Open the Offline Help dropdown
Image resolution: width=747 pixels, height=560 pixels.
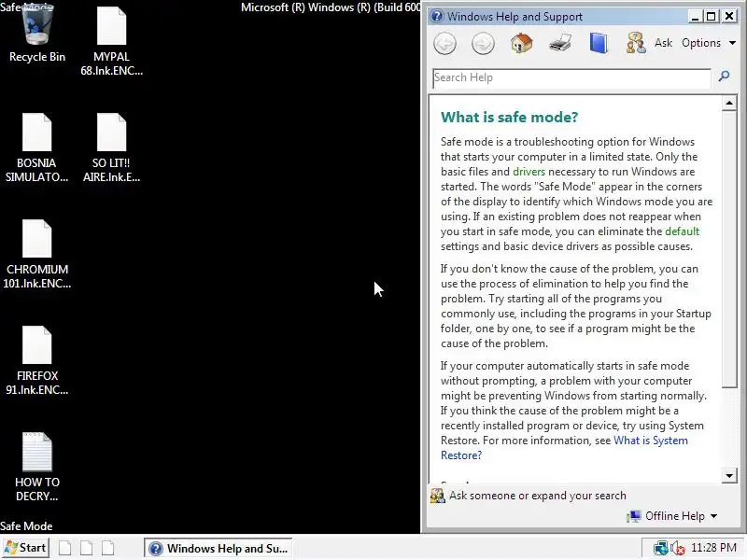tap(672, 516)
